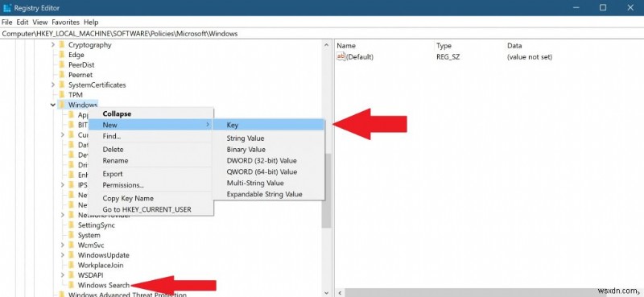Choose Find... in the context menu
644x297 pixels.
point(151,136)
